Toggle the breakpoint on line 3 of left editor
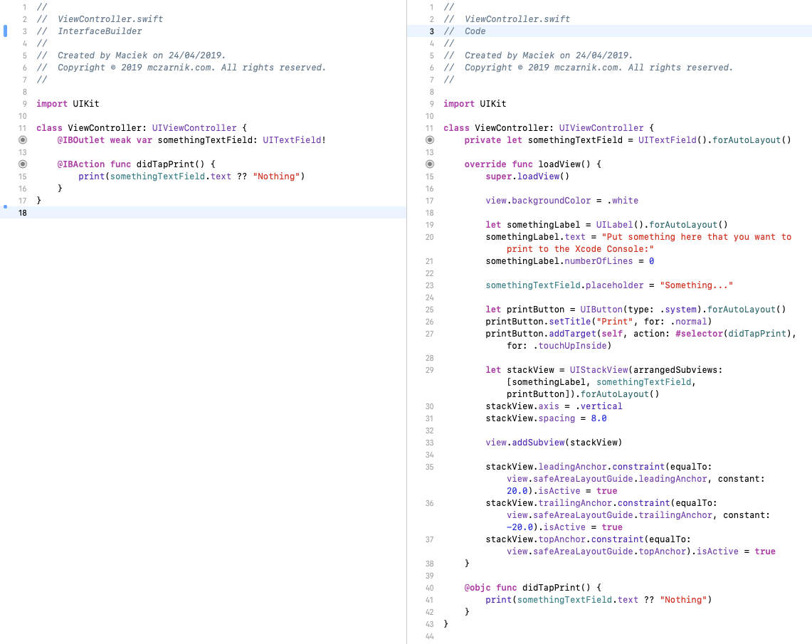Image resolution: width=812 pixels, height=644 pixels. [5, 31]
